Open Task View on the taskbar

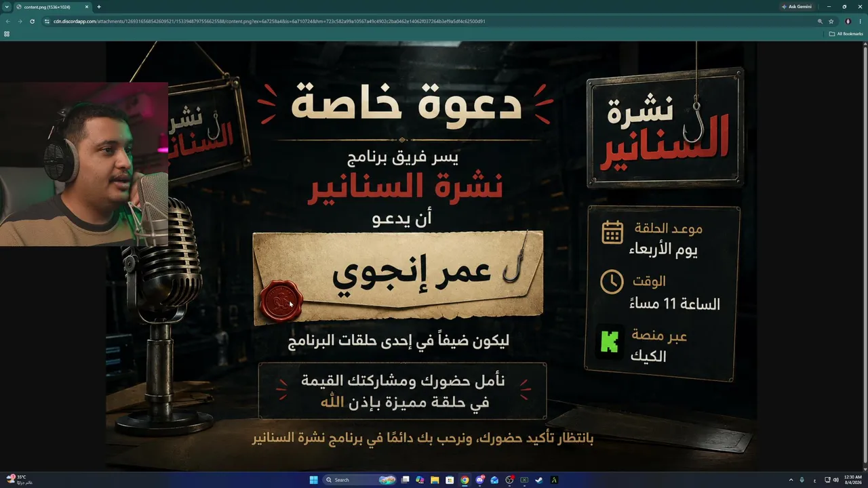point(406,480)
